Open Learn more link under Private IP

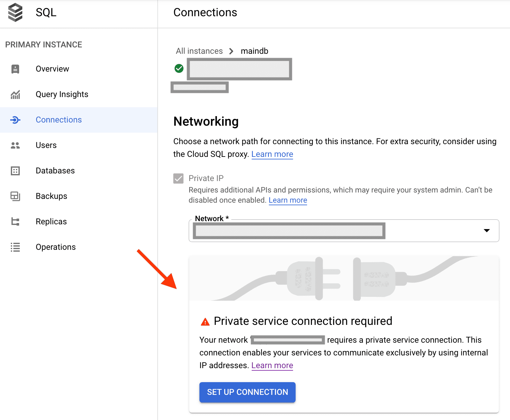tap(288, 200)
